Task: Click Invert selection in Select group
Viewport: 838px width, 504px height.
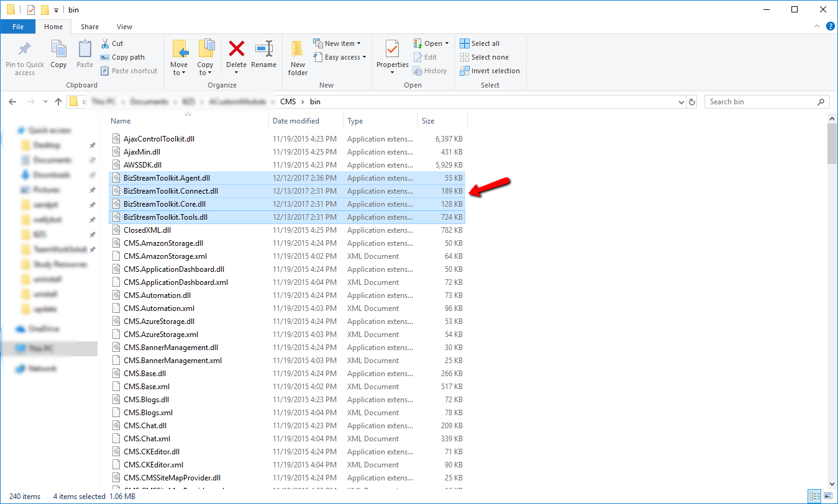Action: tap(490, 71)
